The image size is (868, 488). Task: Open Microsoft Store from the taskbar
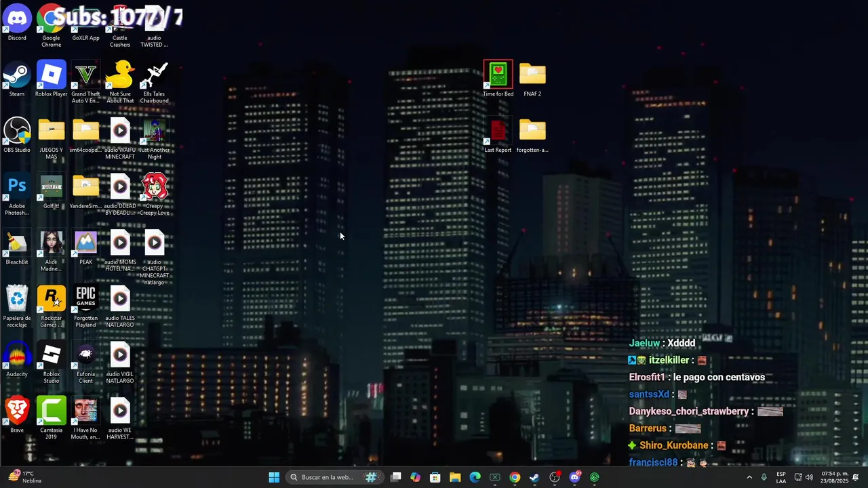(435, 477)
